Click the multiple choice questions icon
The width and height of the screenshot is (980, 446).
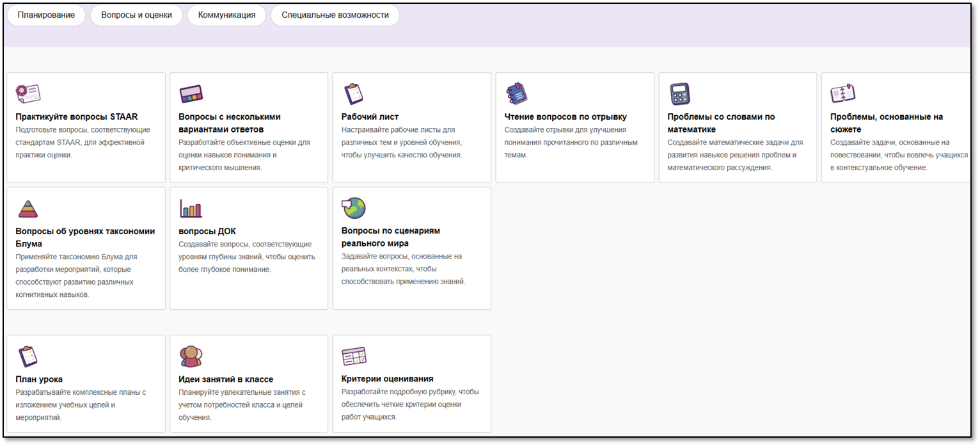pyautogui.click(x=191, y=94)
